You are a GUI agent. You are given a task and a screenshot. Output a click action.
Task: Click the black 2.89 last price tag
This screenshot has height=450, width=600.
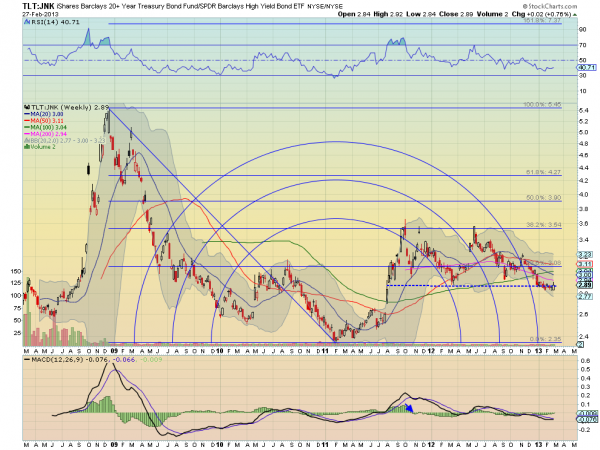(585, 285)
